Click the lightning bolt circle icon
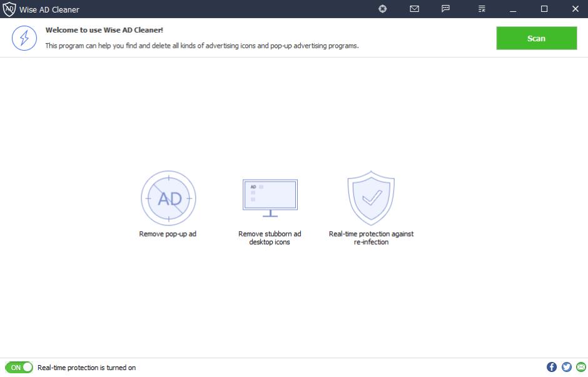Screen dimensions: 588x377 pos(24,38)
